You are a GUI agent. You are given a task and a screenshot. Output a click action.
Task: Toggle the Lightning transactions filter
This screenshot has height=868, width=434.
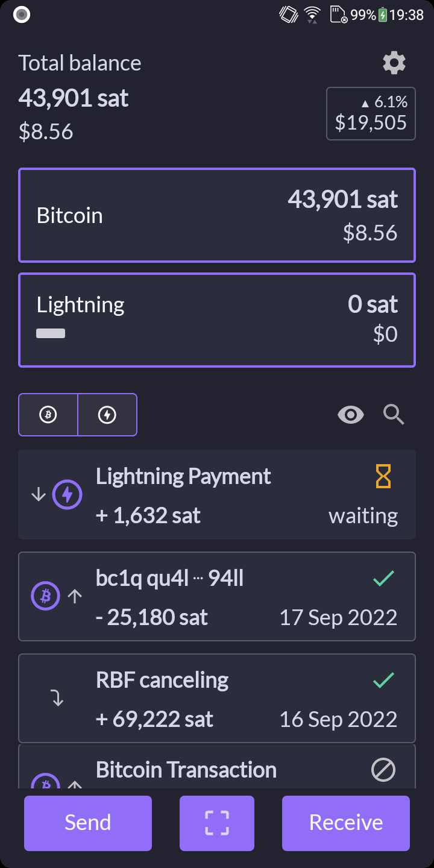pyautogui.click(x=107, y=415)
